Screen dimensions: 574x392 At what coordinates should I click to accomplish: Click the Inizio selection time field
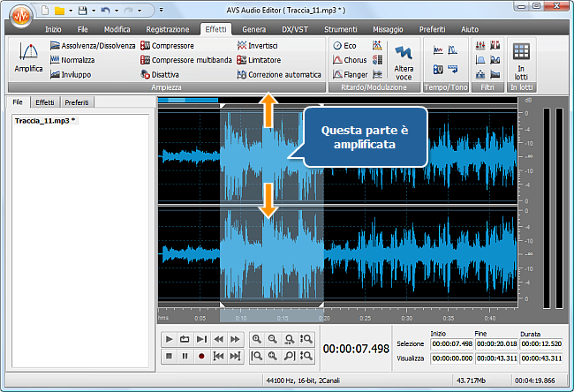pos(451,343)
